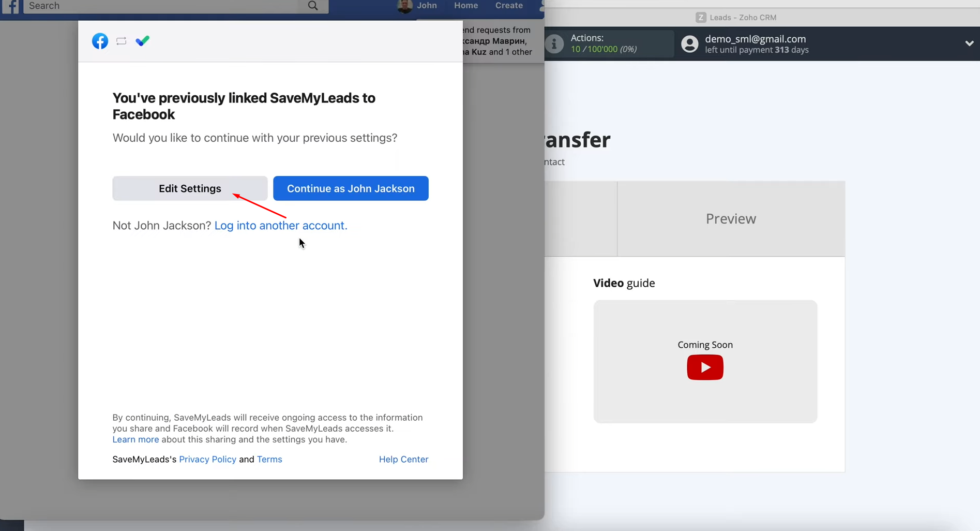Click the user account avatar icon
Screen dimensions: 980x531
pyautogui.click(x=689, y=44)
